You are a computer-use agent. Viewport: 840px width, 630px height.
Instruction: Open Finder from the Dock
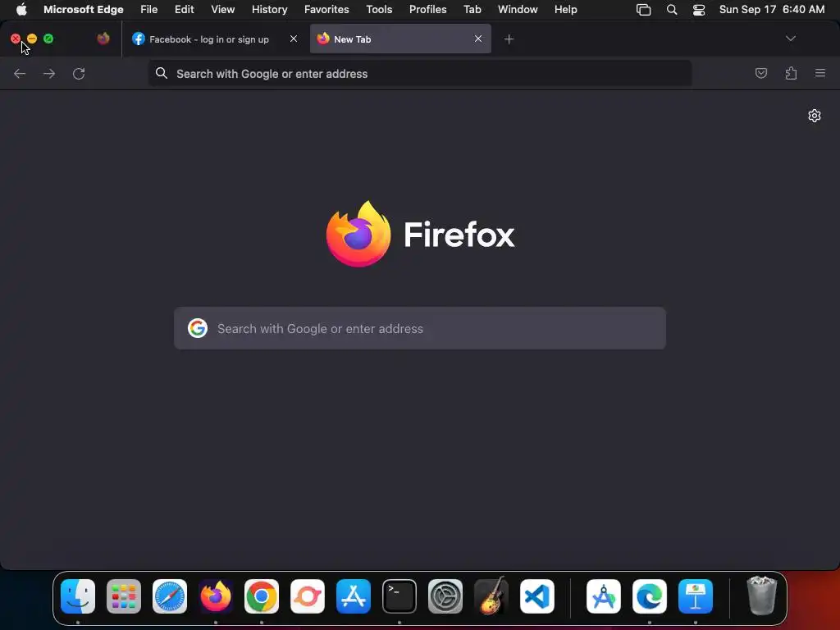(78, 596)
